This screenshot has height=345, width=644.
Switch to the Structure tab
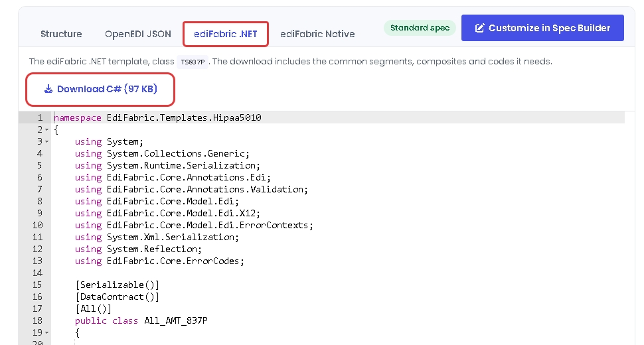[x=61, y=34]
